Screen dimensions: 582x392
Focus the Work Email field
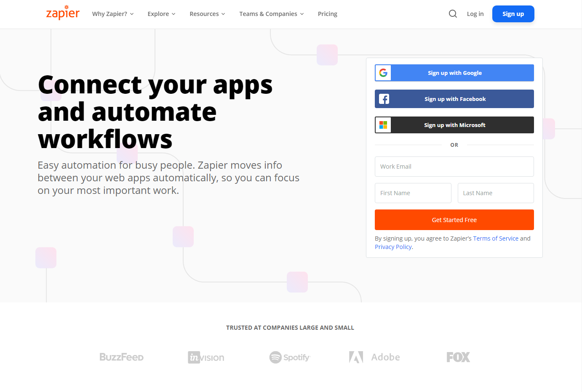pos(454,167)
